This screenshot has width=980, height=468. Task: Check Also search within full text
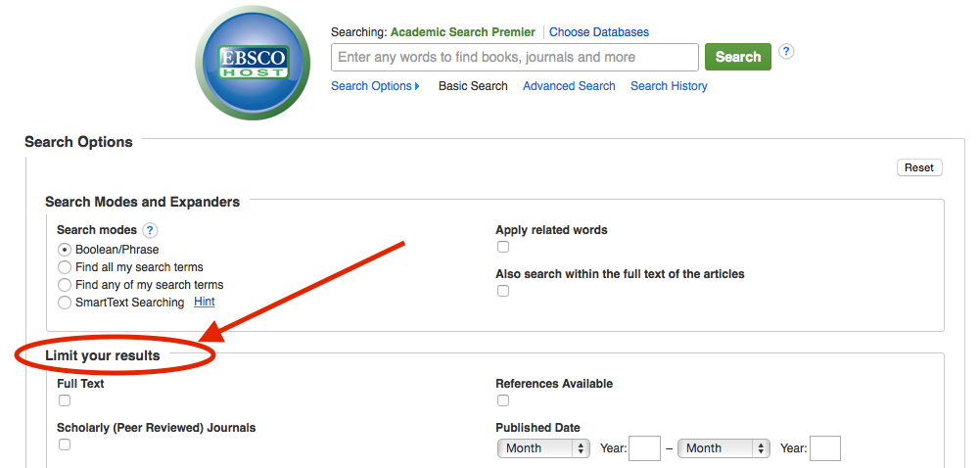pos(503,291)
